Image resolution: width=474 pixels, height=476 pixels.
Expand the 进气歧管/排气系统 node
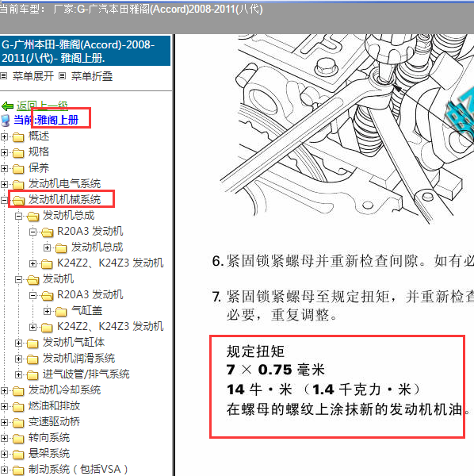coord(18,374)
